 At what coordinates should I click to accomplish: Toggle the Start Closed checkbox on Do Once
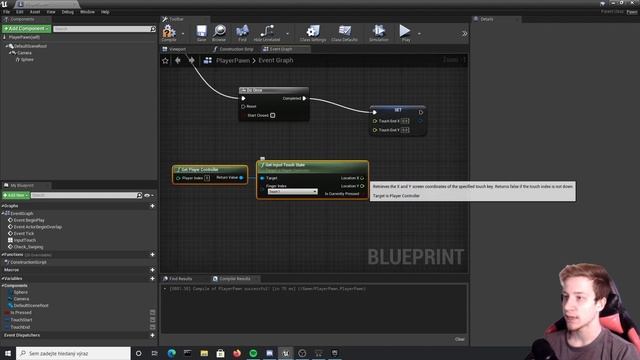pos(273,116)
